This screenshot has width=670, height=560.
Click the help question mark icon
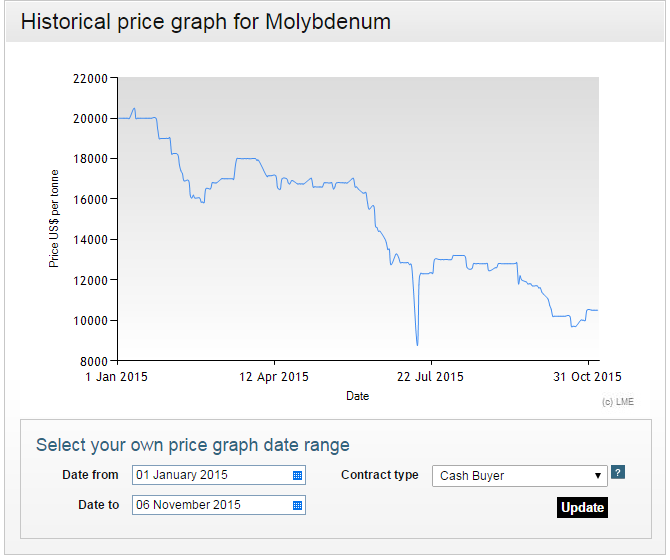click(618, 473)
